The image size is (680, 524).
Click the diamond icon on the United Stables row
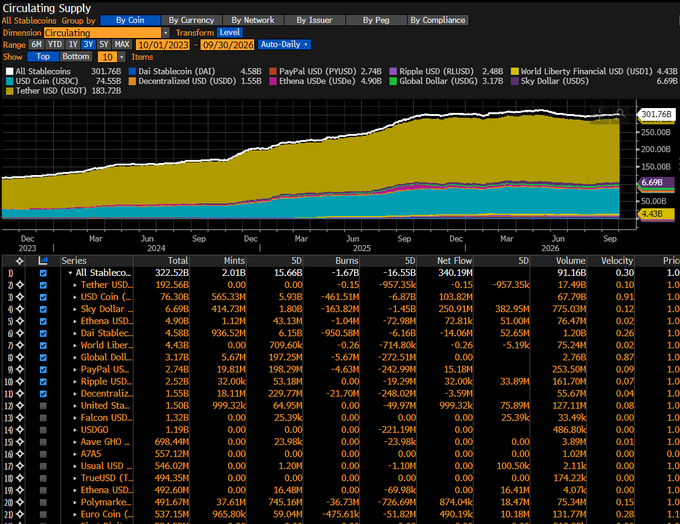click(x=20, y=406)
